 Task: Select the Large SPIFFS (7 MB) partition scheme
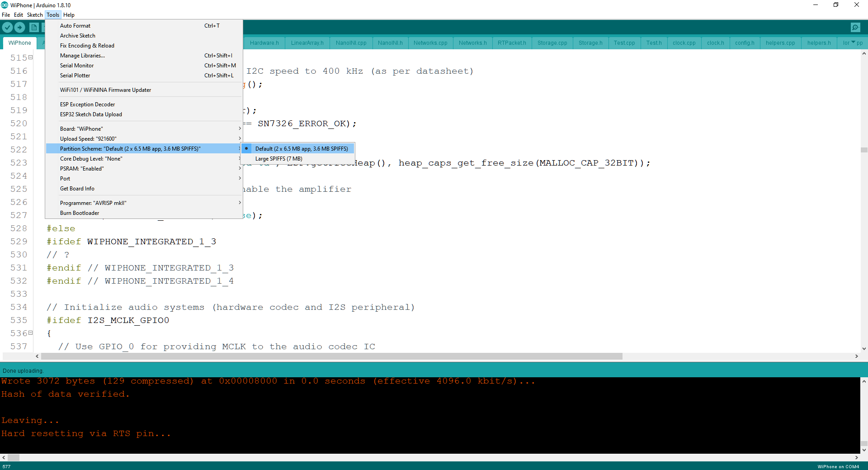click(x=279, y=158)
